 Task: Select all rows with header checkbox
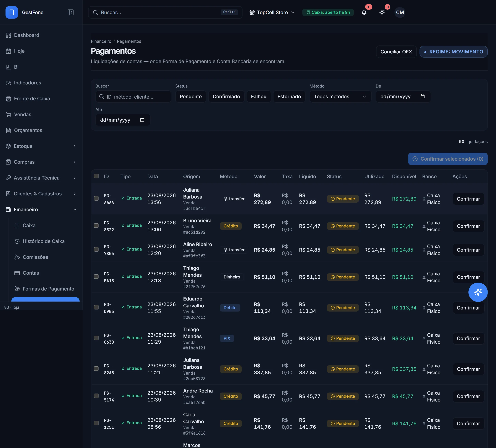[x=96, y=176]
